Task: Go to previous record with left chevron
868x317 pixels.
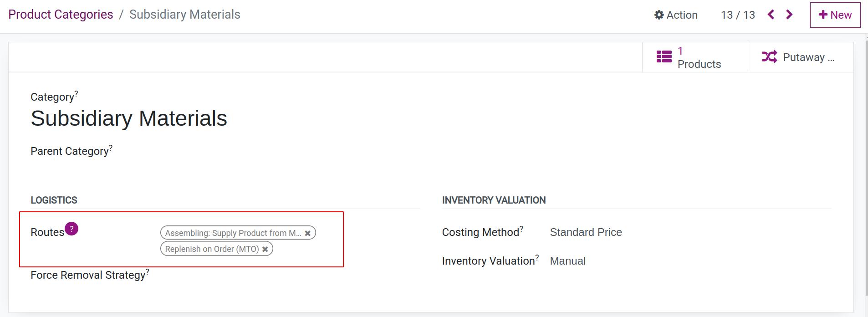Action: pyautogui.click(x=771, y=15)
